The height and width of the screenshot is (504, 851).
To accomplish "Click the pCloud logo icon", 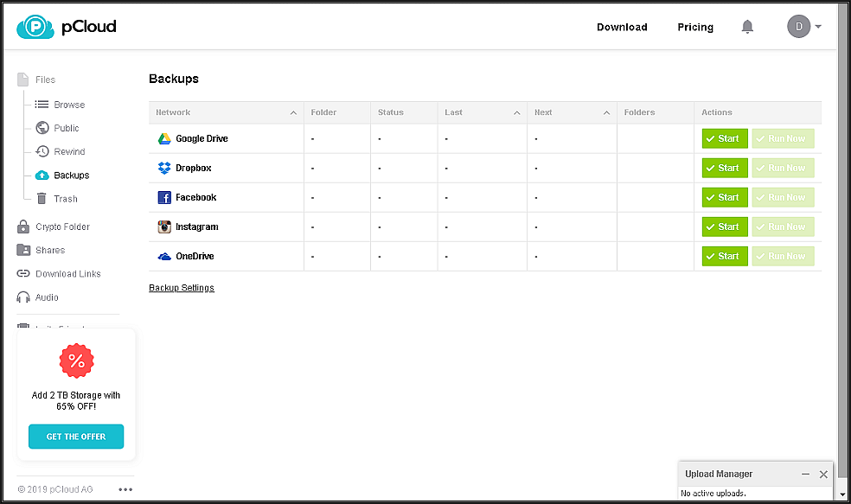I will [x=35, y=27].
